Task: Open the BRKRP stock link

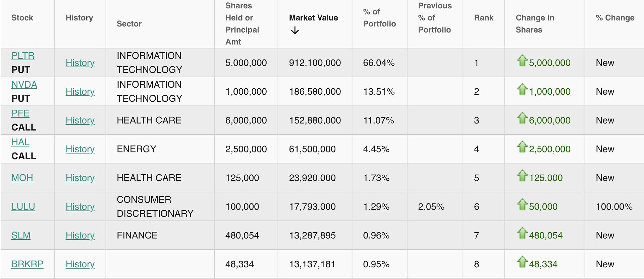Action: (27, 264)
